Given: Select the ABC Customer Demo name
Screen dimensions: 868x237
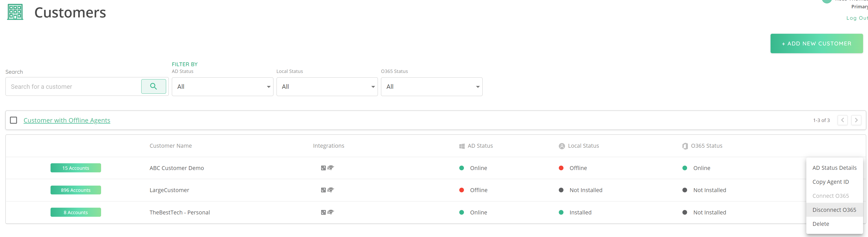Looking at the screenshot, I should tap(177, 168).
